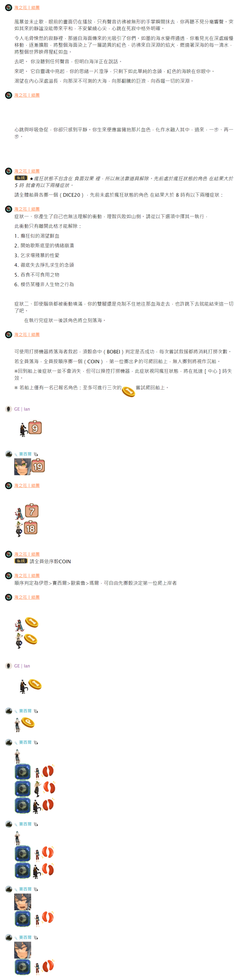Screen dimensions: 234x980
Task: Open the GE | Ian link above dice 9
Action: click(22, 409)
